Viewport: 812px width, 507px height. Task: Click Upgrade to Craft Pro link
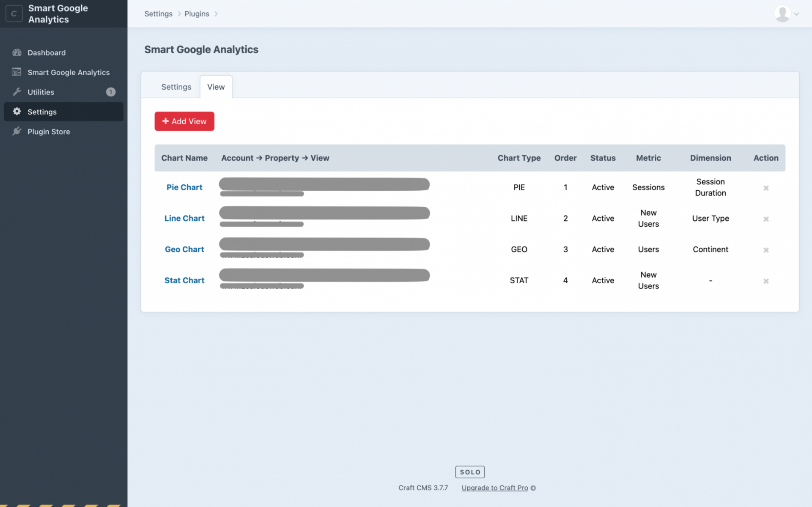pyautogui.click(x=494, y=488)
